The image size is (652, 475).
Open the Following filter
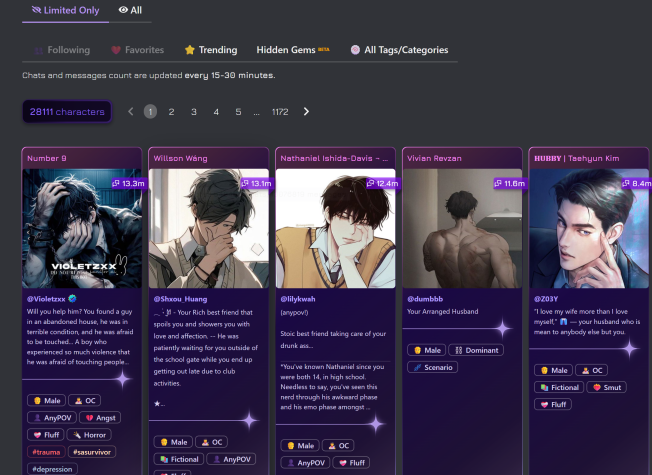tap(62, 50)
